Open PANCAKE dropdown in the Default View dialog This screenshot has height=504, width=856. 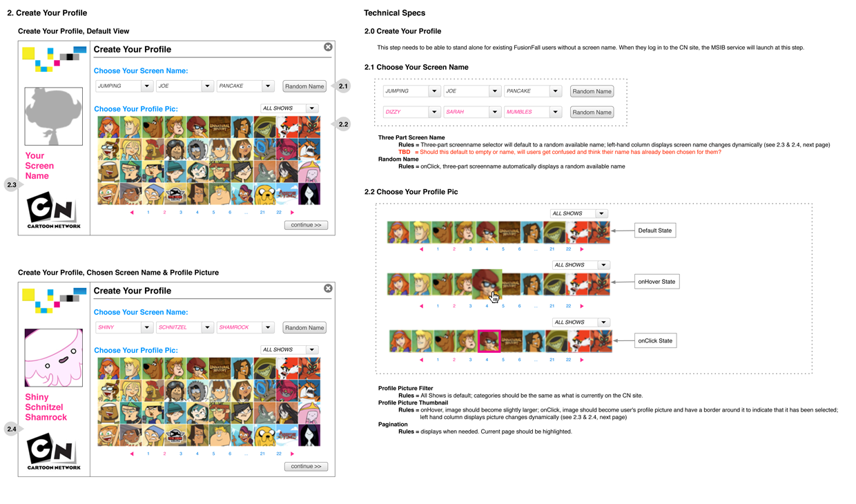click(268, 86)
